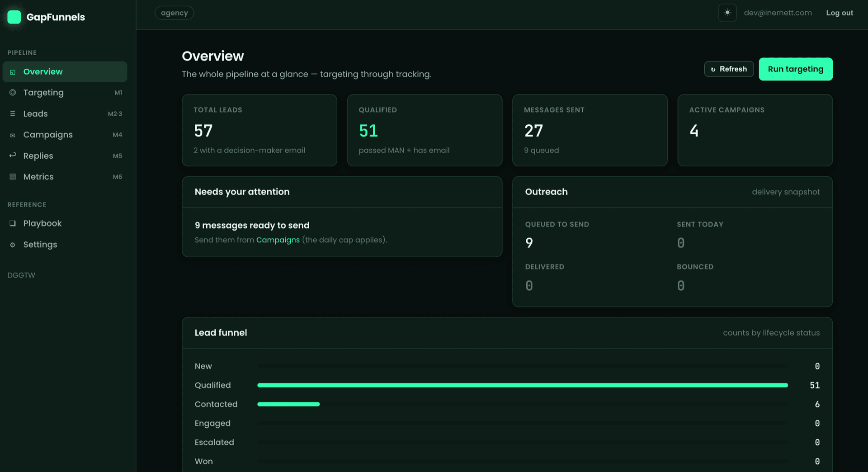This screenshot has width=868, height=472.
Task: Click 'passed MAN + has email' text
Action: tap(404, 151)
